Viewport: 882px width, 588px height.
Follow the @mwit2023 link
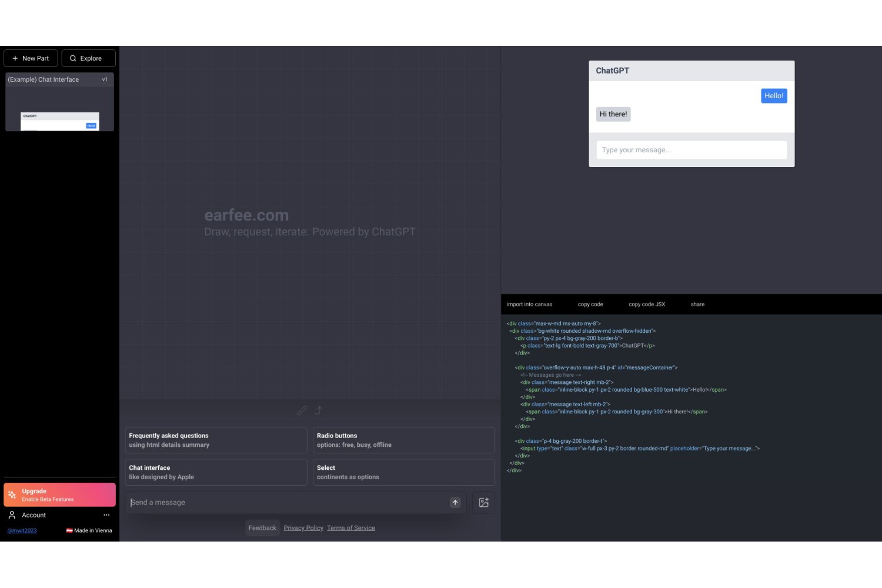pyautogui.click(x=22, y=530)
